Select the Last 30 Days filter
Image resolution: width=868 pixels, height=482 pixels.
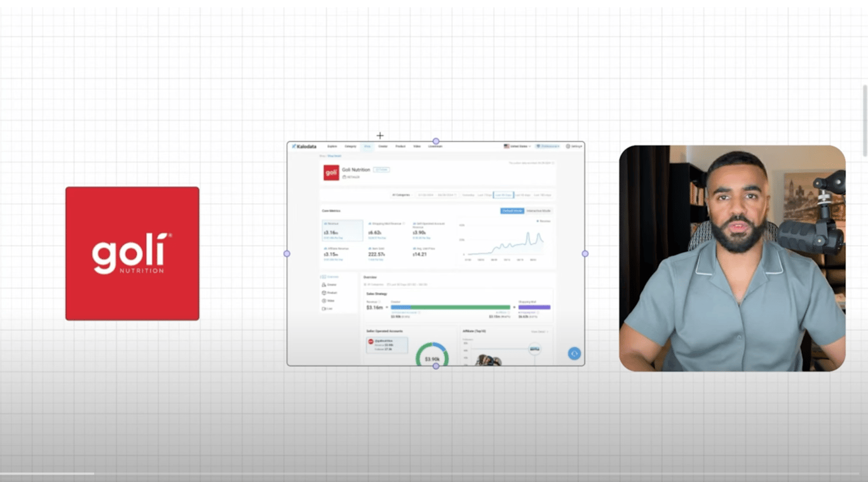(503, 195)
